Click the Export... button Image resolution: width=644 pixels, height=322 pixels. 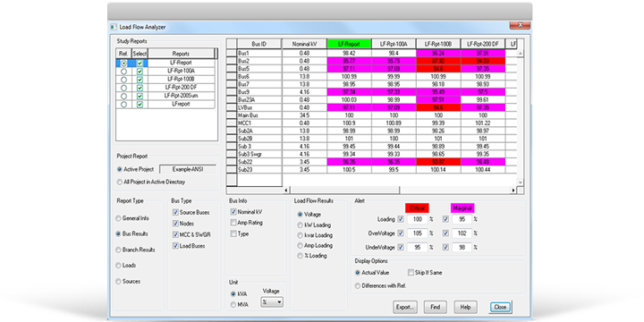[x=405, y=307]
